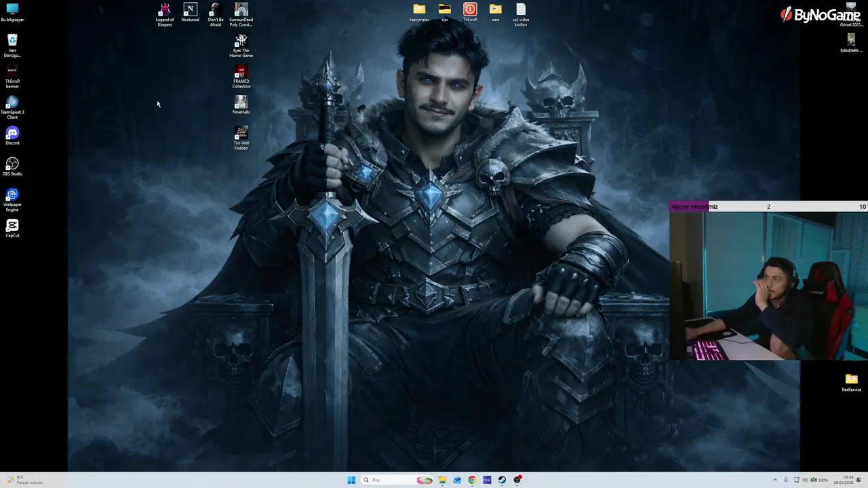
Task: Select the SurrounDead Poly Const shortcut
Action: (241, 14)
